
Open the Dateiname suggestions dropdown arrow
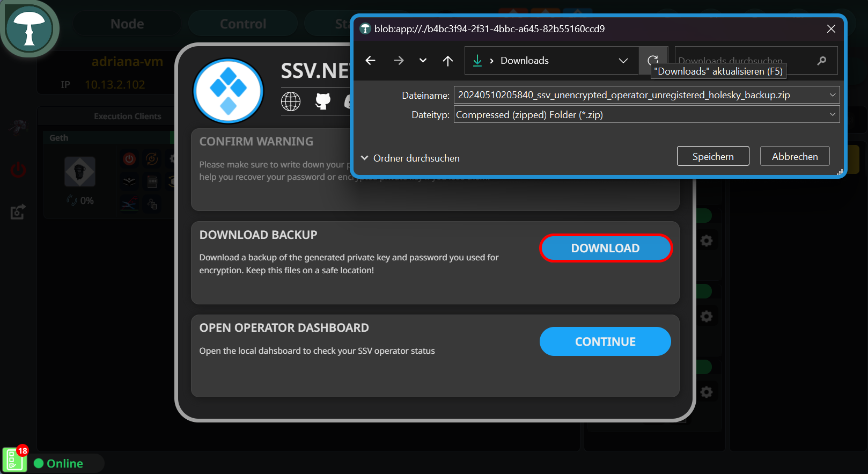click(x=833, y=95)
